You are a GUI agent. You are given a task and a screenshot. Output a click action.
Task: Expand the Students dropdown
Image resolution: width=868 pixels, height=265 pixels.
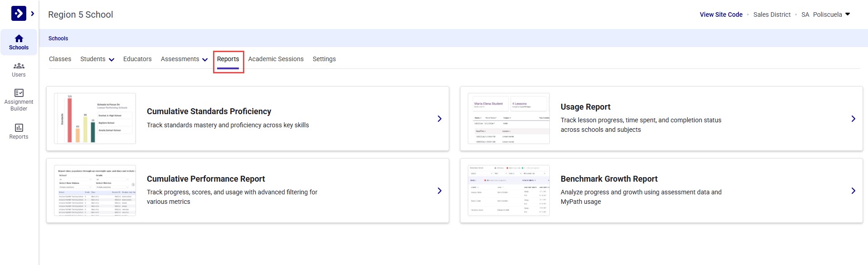point(97,59)
